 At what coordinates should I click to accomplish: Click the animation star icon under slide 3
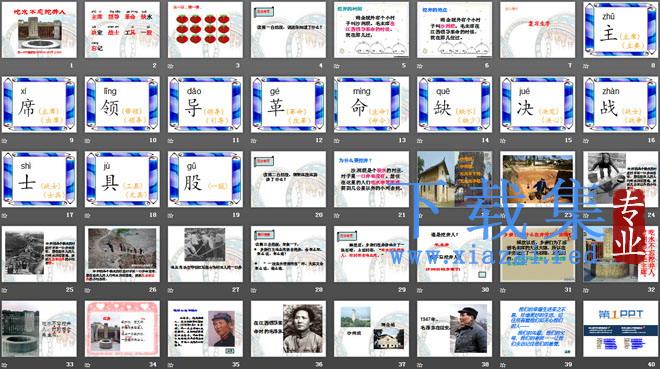(x=170, y=66)
